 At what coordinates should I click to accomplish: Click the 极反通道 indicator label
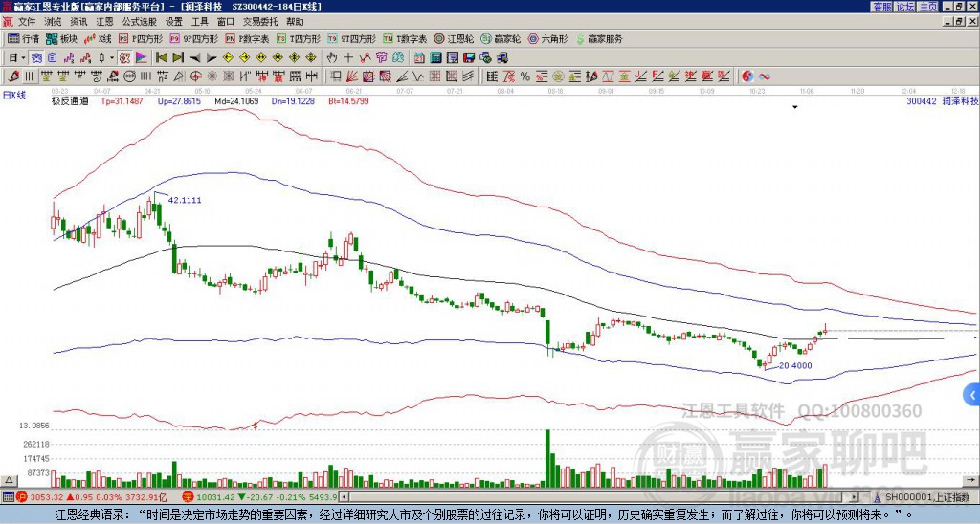coord(70,100)
